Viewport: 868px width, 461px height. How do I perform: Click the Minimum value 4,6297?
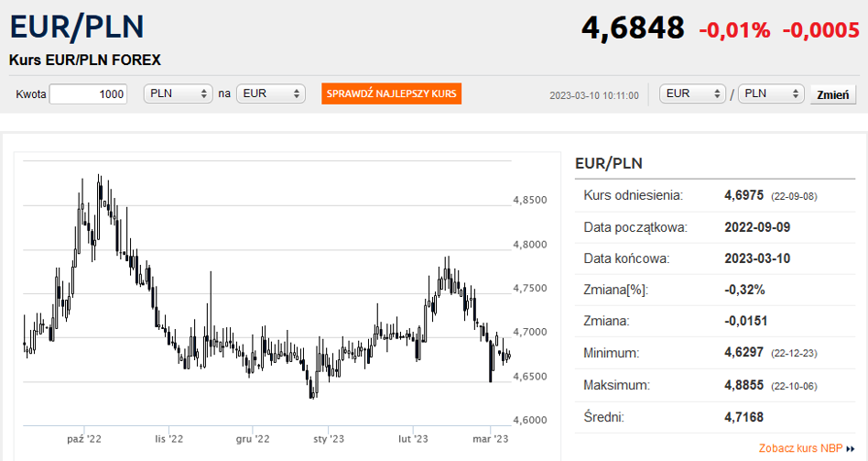coord(744,353)
